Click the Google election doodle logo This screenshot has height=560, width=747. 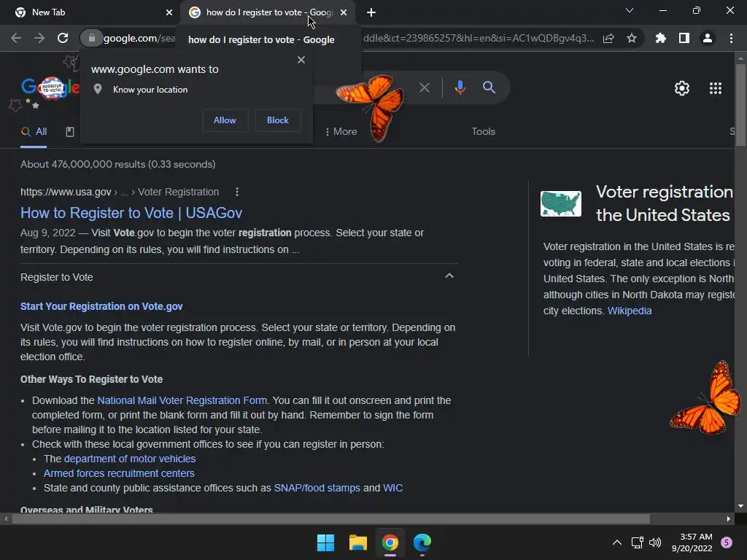[50, 88]
